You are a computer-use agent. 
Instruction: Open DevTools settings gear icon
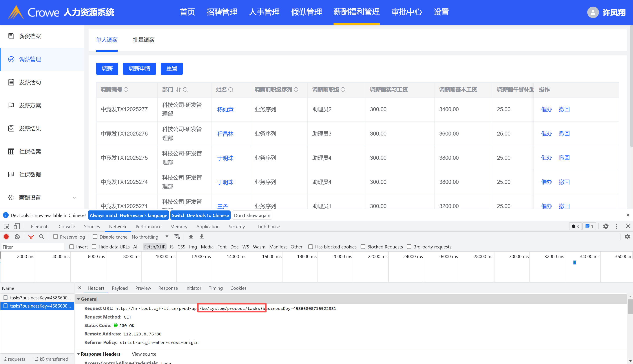(x=606, y=226)
